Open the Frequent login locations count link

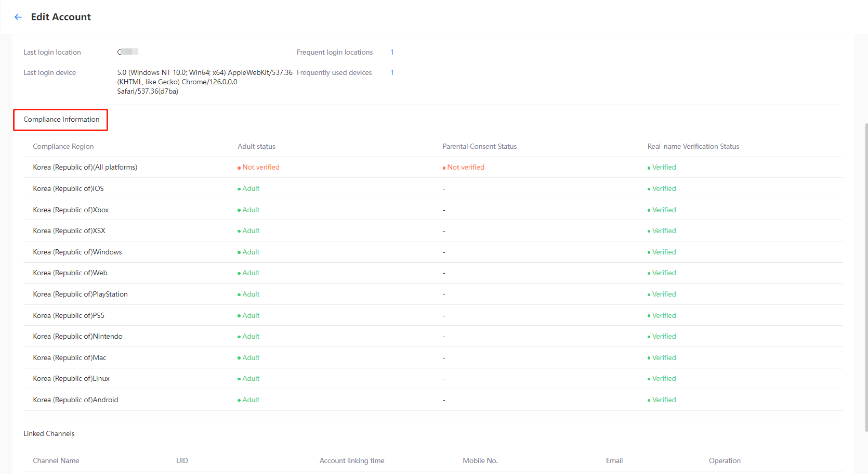coord(392,52)
